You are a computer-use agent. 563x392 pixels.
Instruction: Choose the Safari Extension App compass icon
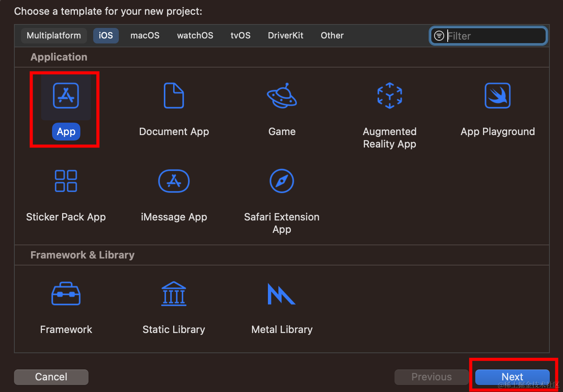282,181
